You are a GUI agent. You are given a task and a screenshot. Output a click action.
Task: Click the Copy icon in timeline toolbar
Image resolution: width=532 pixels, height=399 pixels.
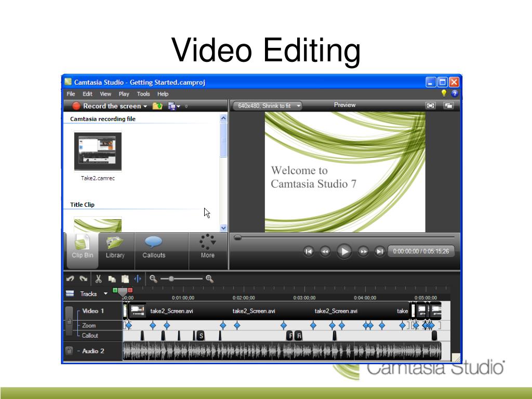[111, 278]
